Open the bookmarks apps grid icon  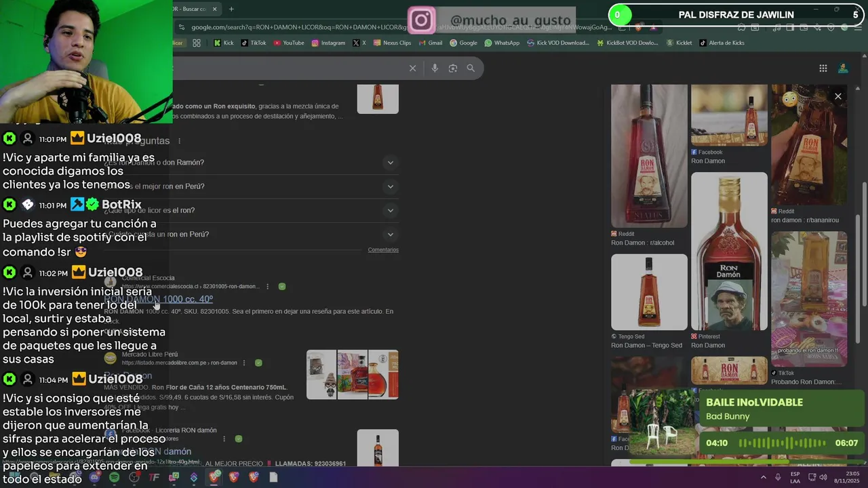pos(197,43)
